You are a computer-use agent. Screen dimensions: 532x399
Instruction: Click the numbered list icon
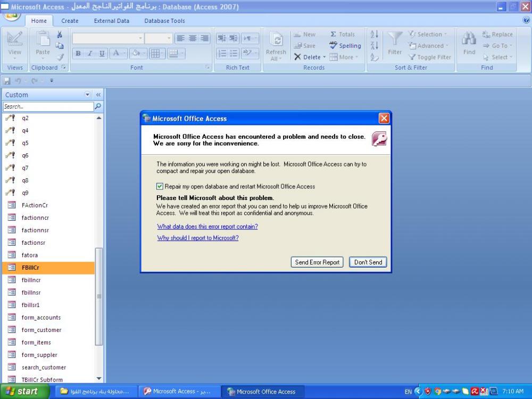point(222,53)
